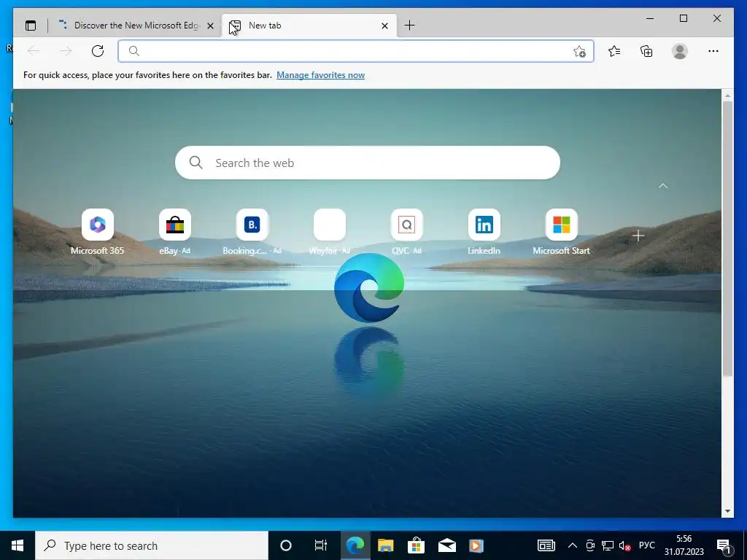
Task: Open Settings and more ellipsis menu
Action: pyautogui.click(x=713, y=51)
